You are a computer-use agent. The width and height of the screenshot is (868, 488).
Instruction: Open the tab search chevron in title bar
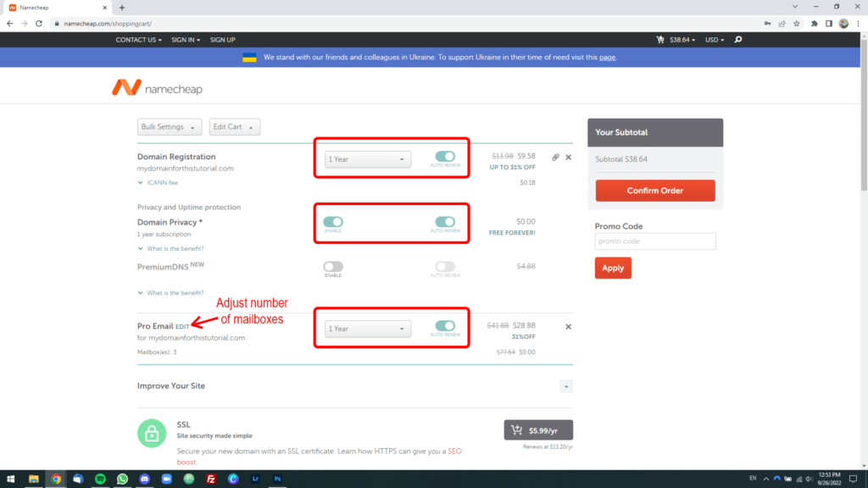[x=795, y=7]
